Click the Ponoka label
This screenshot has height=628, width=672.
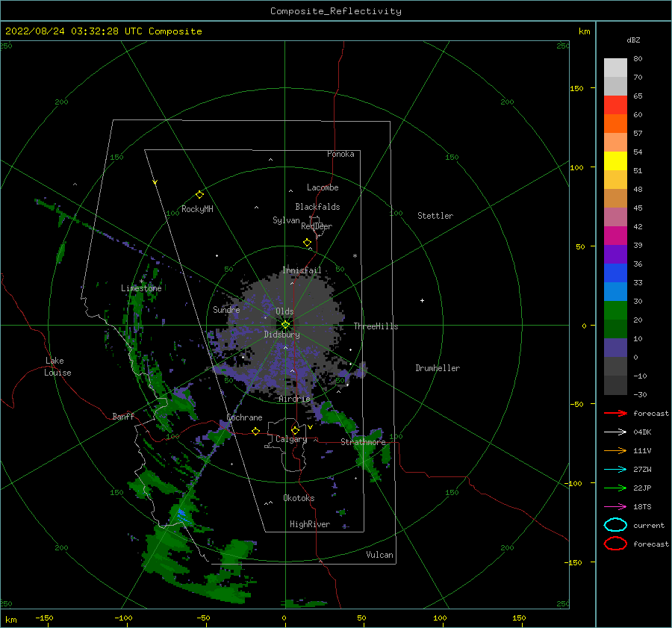tap(340, 154)
